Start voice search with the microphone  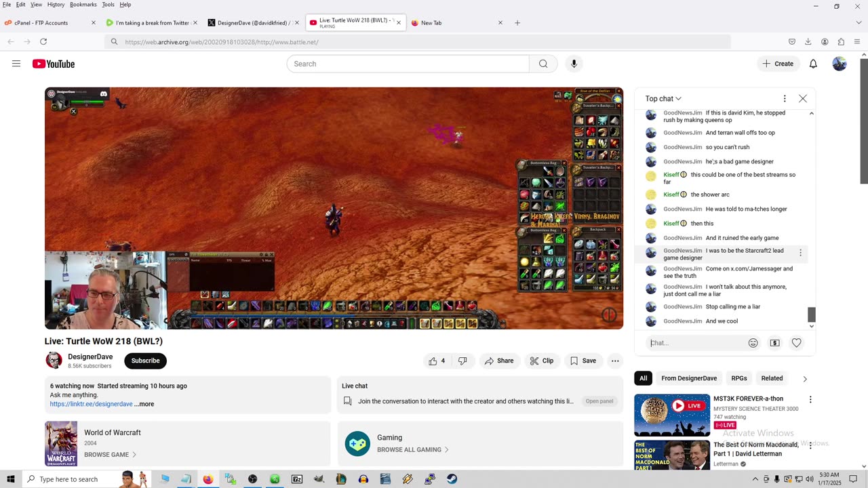[x=574, y=64]
